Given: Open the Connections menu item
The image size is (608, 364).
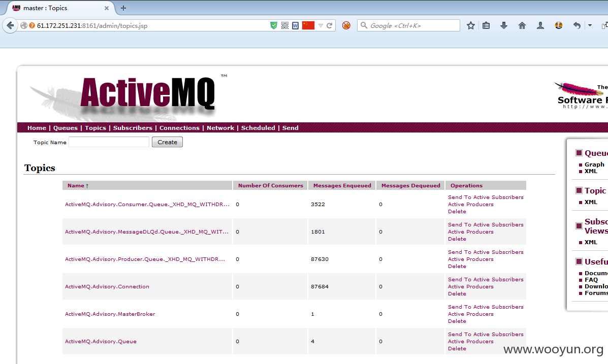Looking at the screenshot, I should pos(179,128).
